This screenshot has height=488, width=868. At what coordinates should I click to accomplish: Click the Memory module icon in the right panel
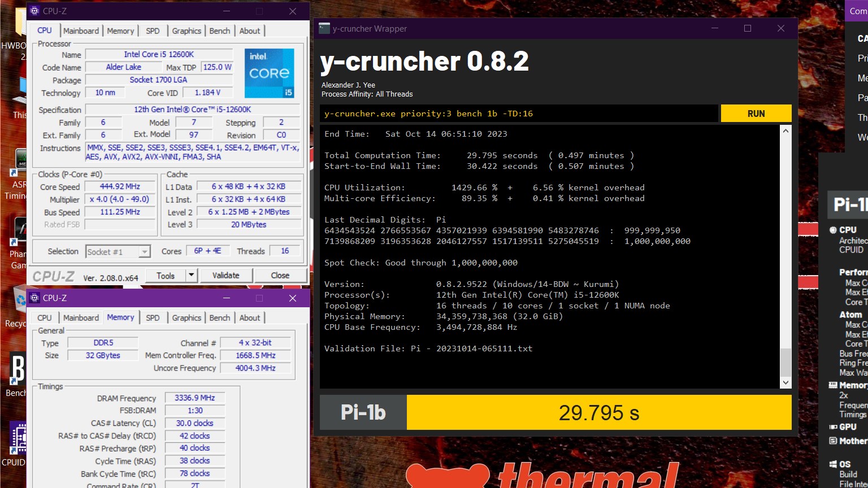click(x=833, y=385)
